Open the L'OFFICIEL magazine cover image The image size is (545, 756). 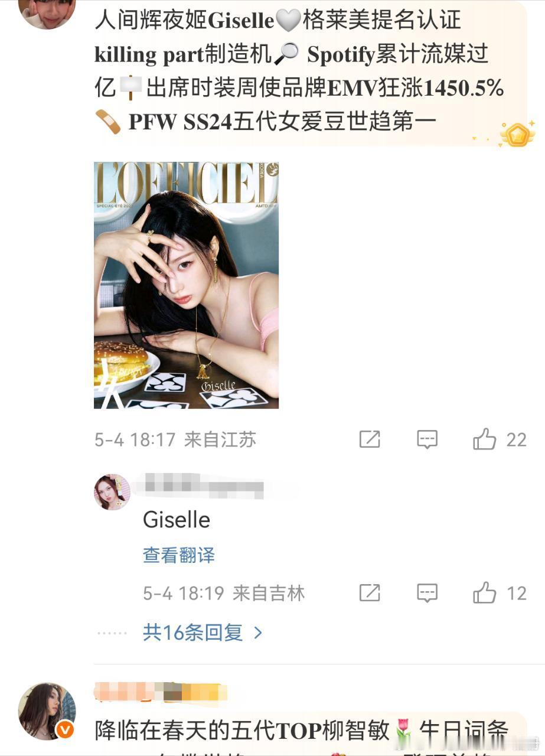(186, 285)
